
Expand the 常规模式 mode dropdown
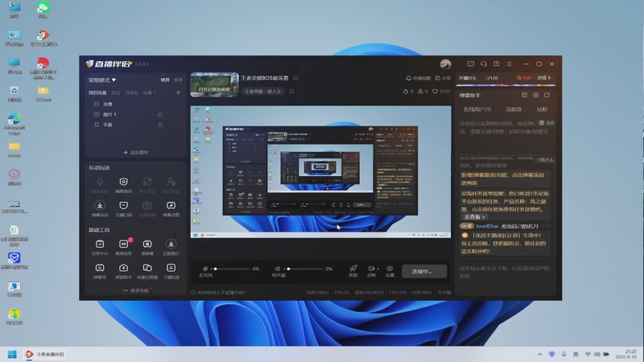(102, 80)
